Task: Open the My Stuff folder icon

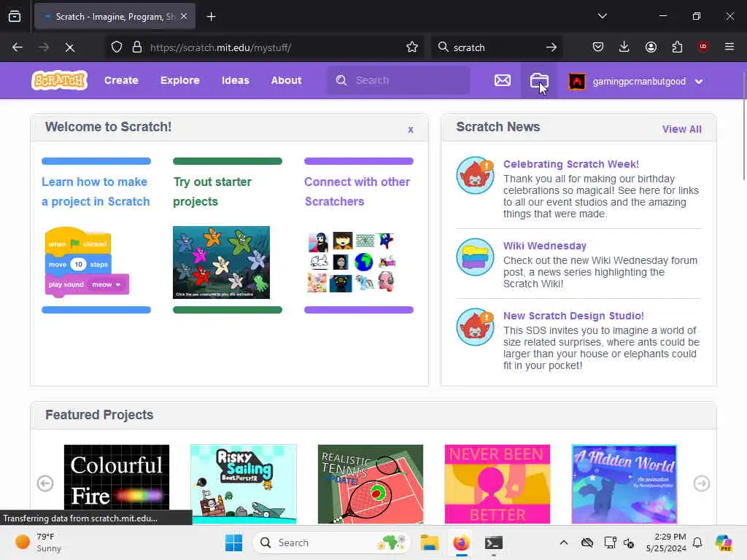Action: 539,80
